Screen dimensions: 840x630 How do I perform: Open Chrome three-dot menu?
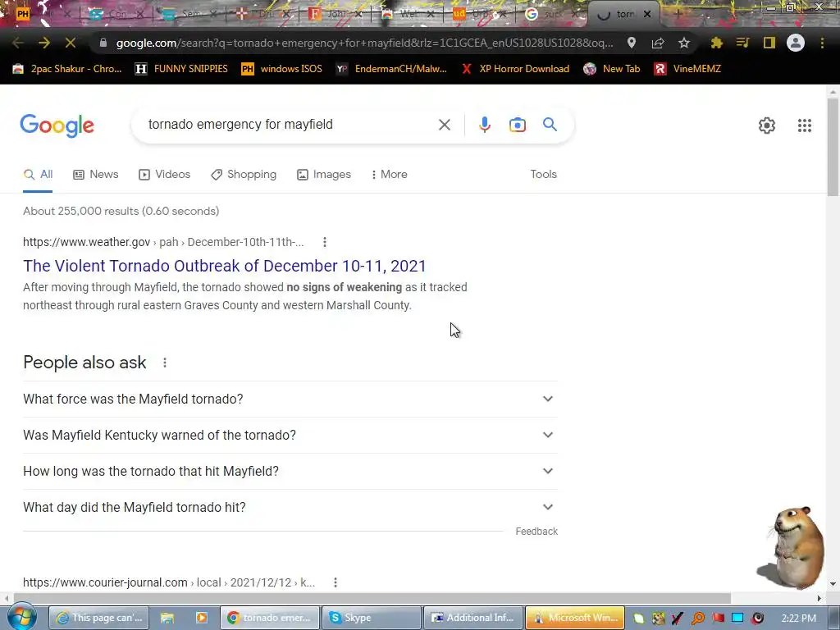tap(822, 43)
